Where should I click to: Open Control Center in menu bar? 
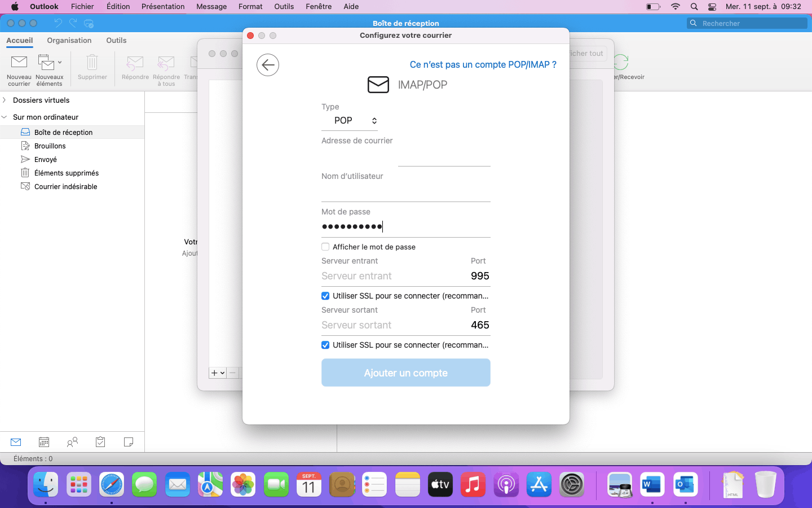[x=712, y=7]
